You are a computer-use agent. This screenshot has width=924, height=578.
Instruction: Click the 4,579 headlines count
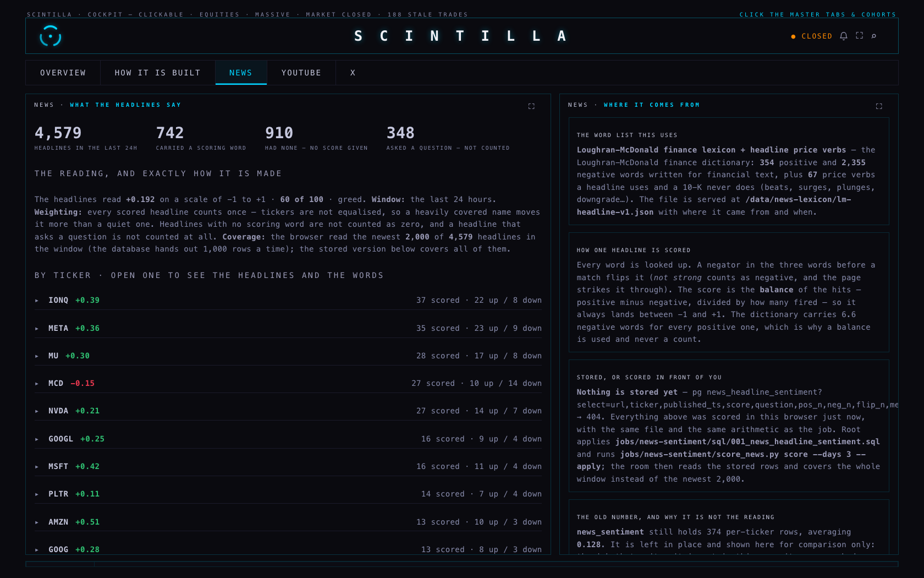coord(58,133)
